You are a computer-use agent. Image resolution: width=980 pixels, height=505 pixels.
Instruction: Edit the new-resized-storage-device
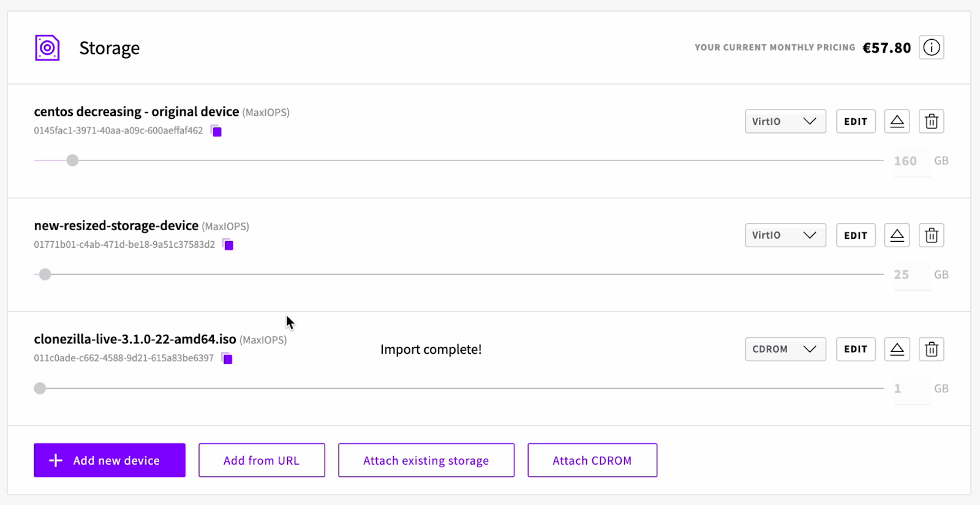pos(856,235)
